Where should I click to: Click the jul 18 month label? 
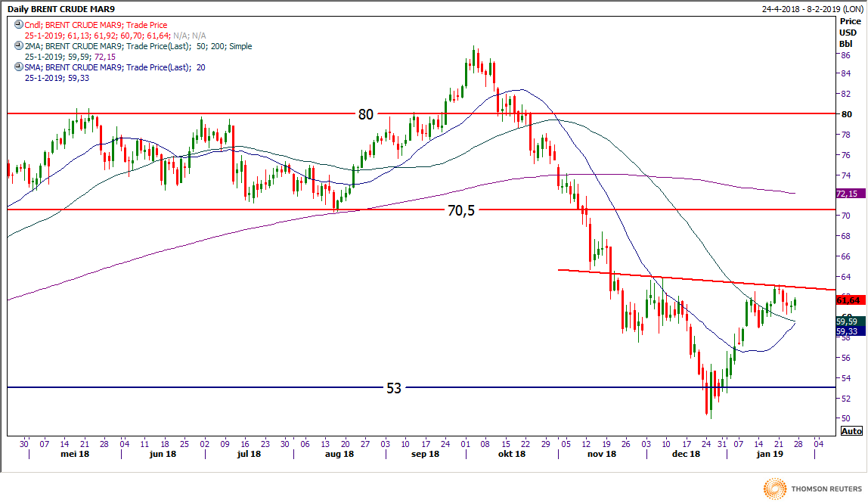249,454
